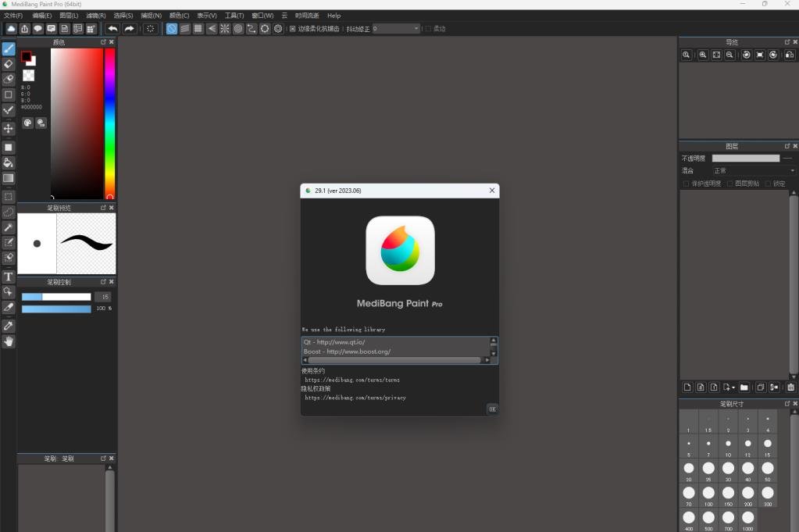Expand the add-layer-type dropdown arrow

click(733, 387)
